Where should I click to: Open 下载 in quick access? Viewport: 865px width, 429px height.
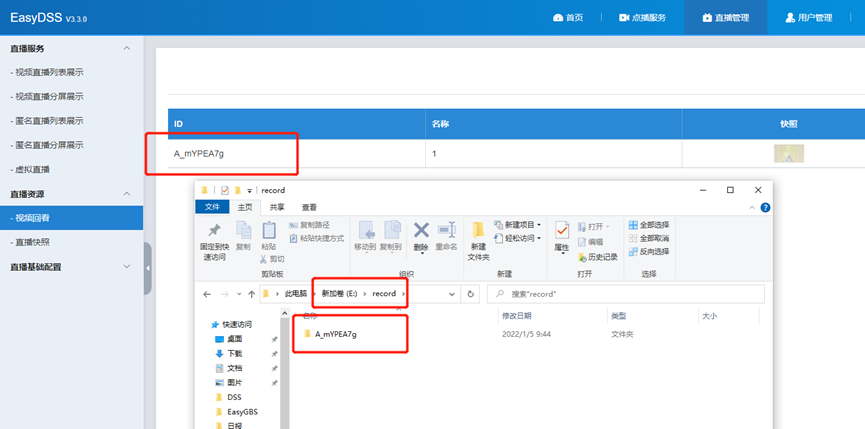[234, 353]
